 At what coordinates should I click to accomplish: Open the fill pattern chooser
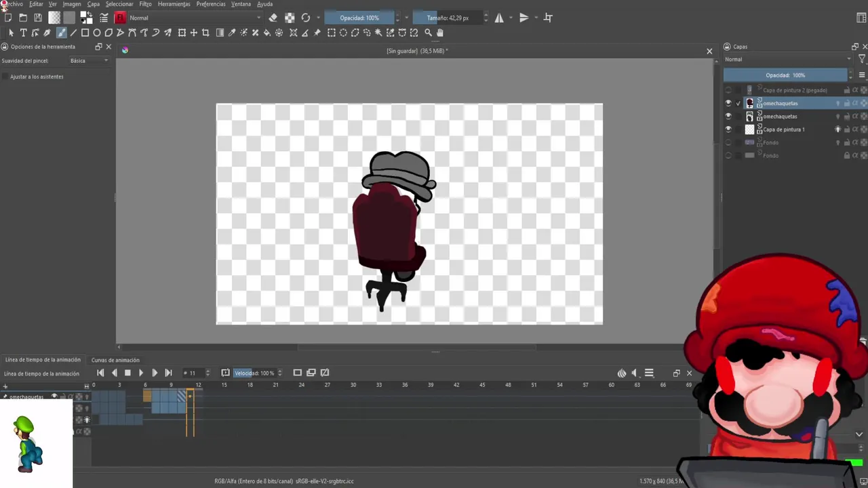click(69, 18)
